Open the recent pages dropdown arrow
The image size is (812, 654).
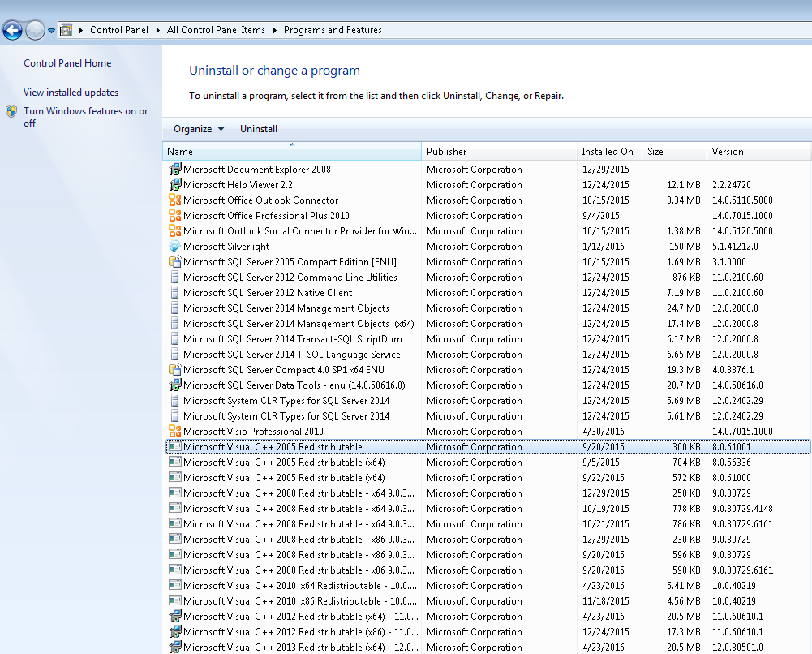[x=51, y=31]
